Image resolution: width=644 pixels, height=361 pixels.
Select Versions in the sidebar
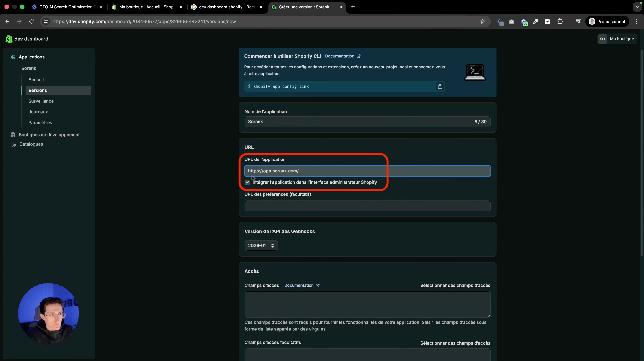(59, 90)
